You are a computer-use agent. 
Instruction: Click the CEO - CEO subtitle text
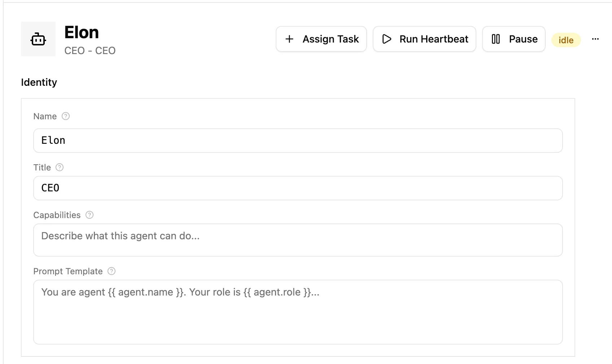pos(90,50)
